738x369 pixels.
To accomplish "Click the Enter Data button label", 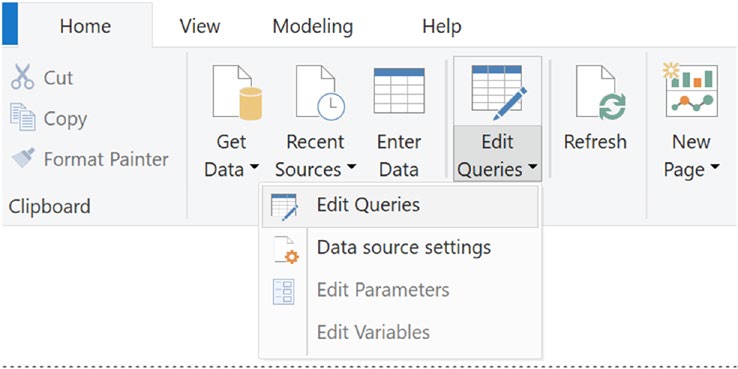I will coord(399,156).
